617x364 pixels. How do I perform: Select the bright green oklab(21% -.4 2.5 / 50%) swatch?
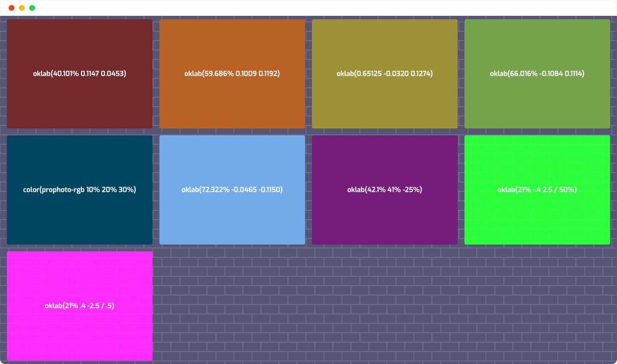537,190
